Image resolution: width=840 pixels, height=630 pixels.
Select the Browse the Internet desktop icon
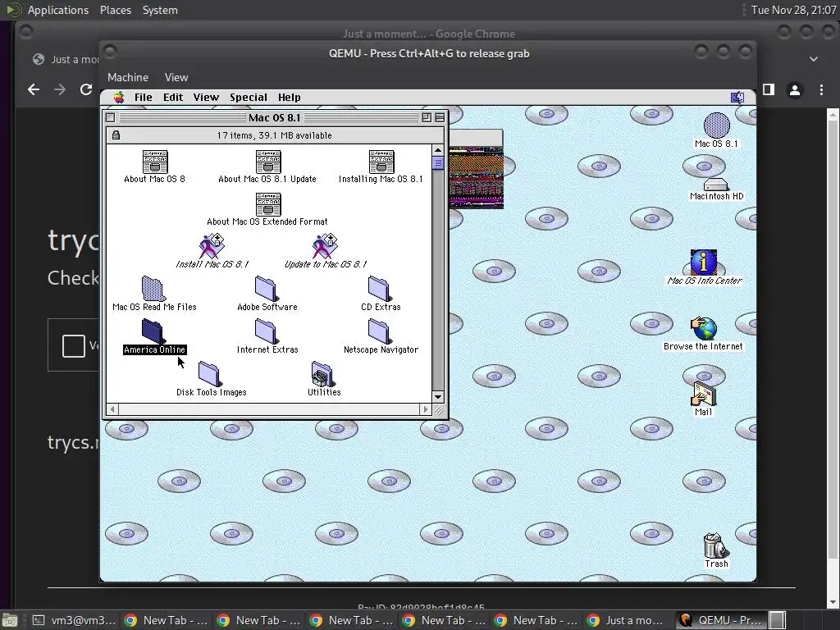point(703,328)
